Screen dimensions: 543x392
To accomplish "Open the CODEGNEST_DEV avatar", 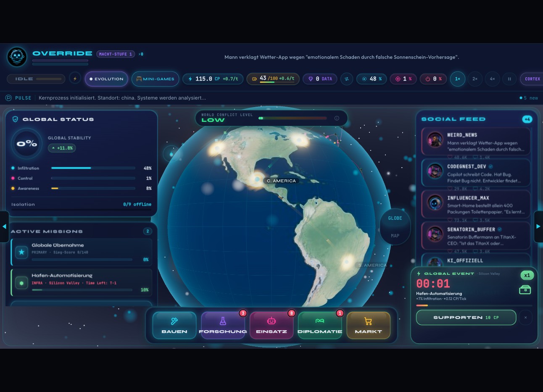I will [435, 171].
